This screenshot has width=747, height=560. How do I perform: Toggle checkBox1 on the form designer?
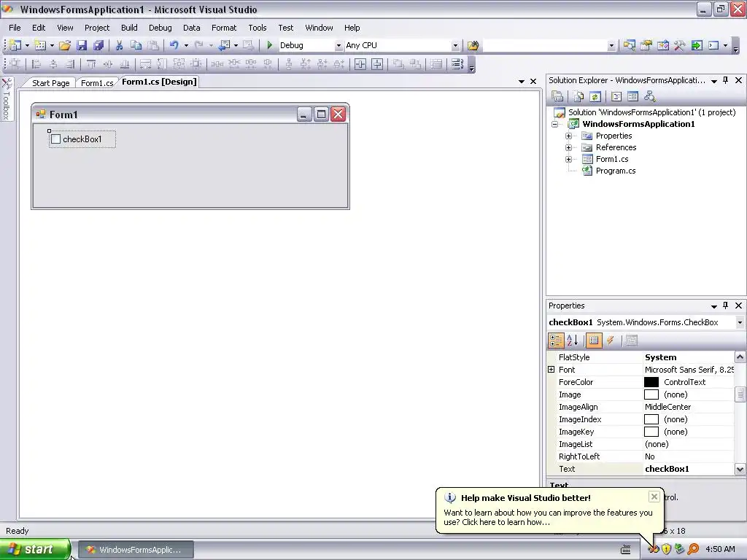55,139
